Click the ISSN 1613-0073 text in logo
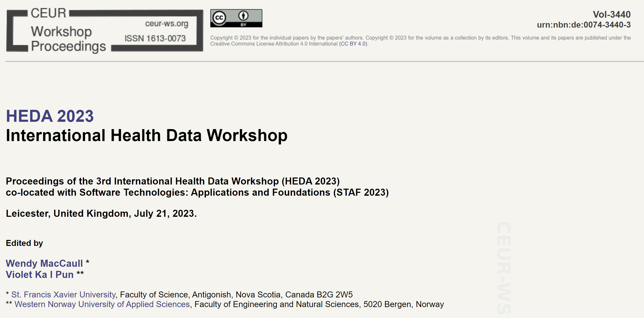This screenshot has width=644, height=318. (x=155, y=39)
